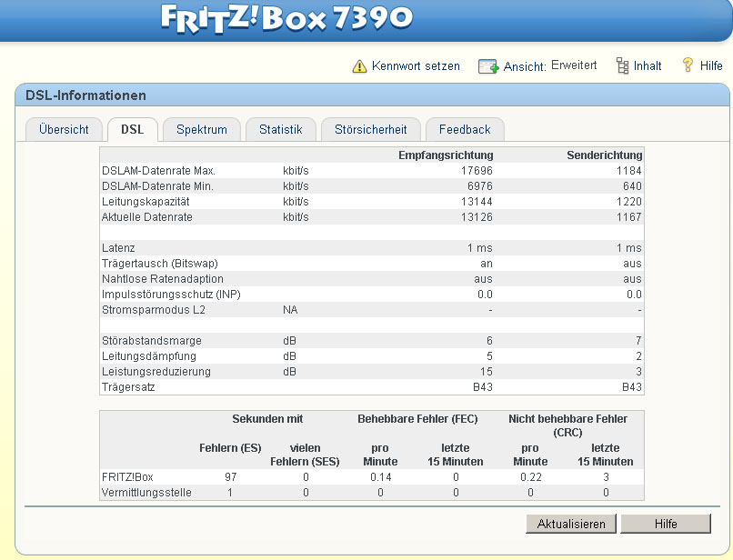Screen dimensions: 733x560
Task: Click the Leitungskapazität value 13144
Action: 477,202
